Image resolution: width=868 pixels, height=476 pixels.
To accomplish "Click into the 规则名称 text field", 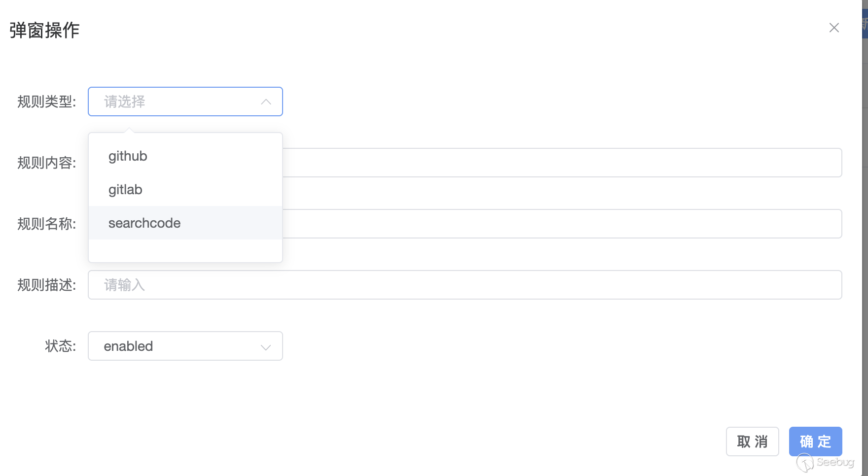I will click(561, 224).
